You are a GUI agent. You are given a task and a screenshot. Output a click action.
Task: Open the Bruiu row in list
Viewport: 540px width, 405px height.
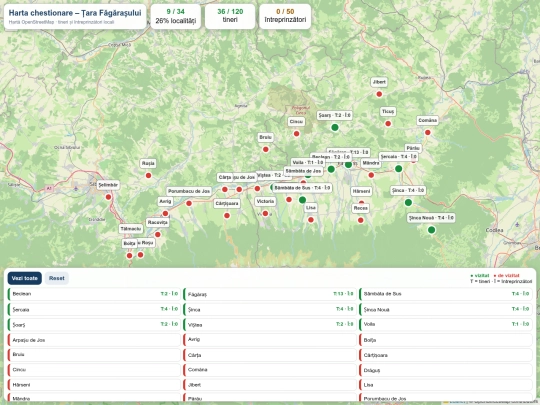tap(94, 355)
